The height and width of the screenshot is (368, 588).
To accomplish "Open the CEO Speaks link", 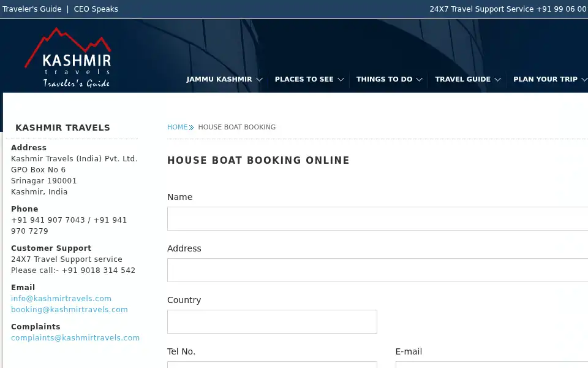I will pyautogui.click(x=96, y=9).
